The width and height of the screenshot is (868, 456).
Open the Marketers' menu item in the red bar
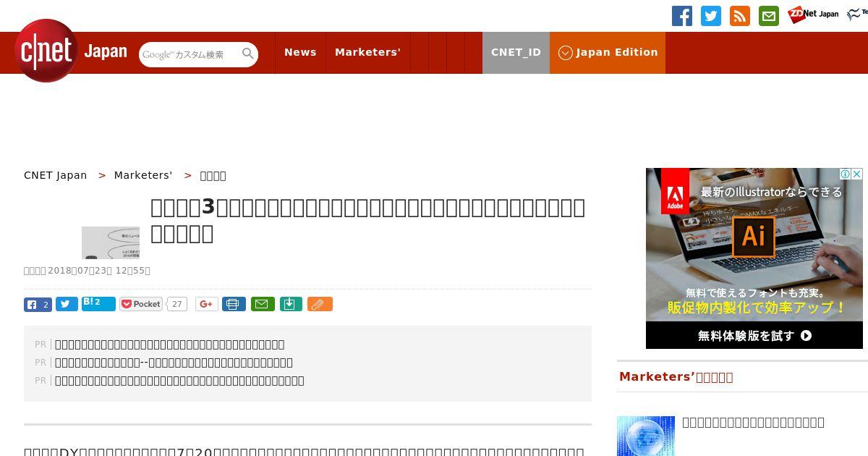point(367,52)
